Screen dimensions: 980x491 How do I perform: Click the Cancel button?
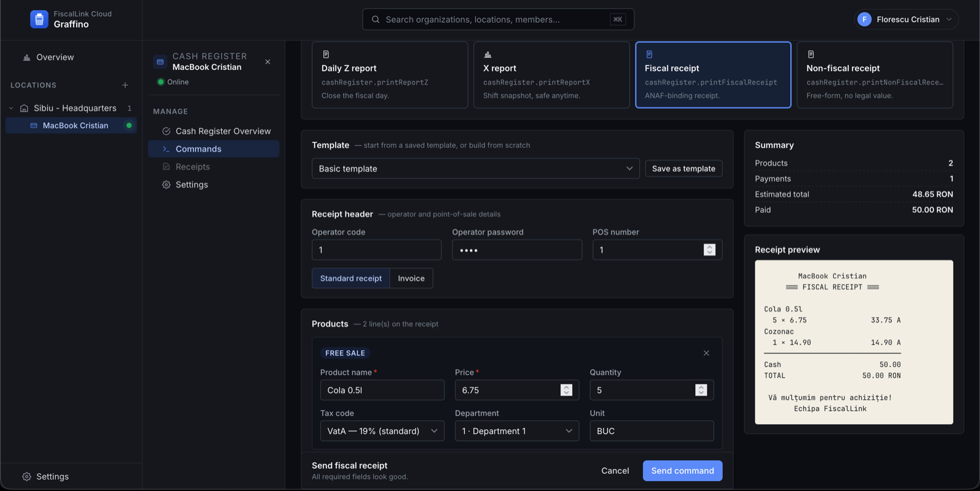[615, 471]
